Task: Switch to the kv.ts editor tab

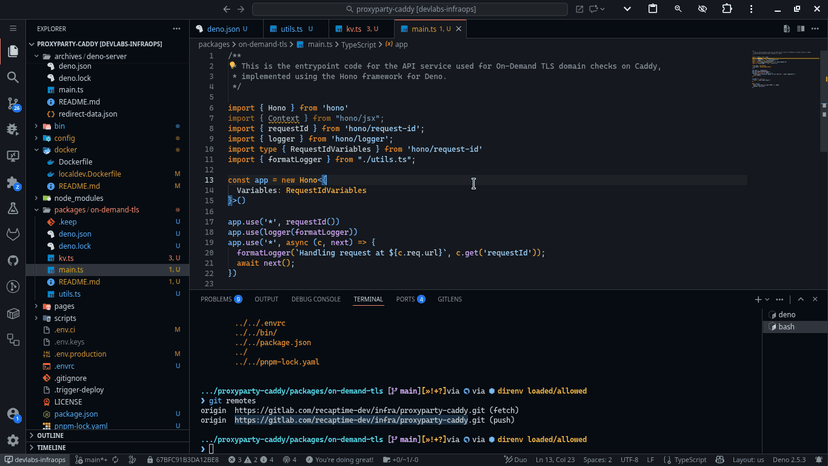Action: [354, 29]
